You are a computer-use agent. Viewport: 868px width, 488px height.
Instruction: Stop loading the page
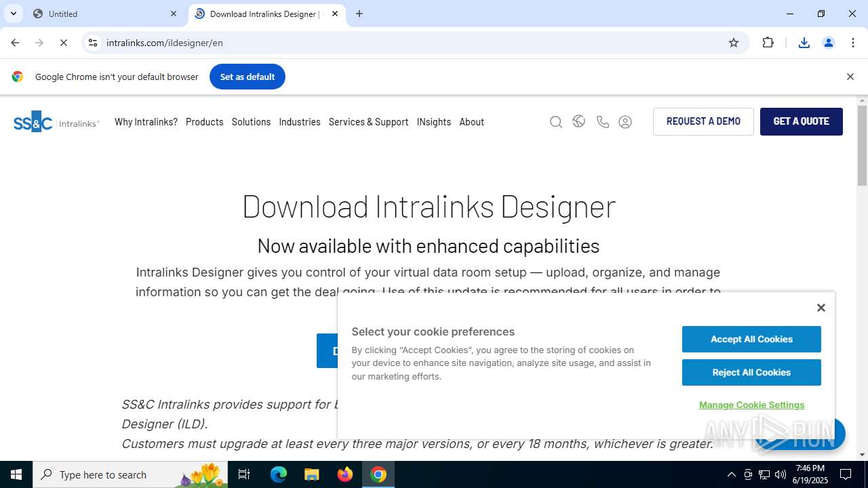(63, 43)
